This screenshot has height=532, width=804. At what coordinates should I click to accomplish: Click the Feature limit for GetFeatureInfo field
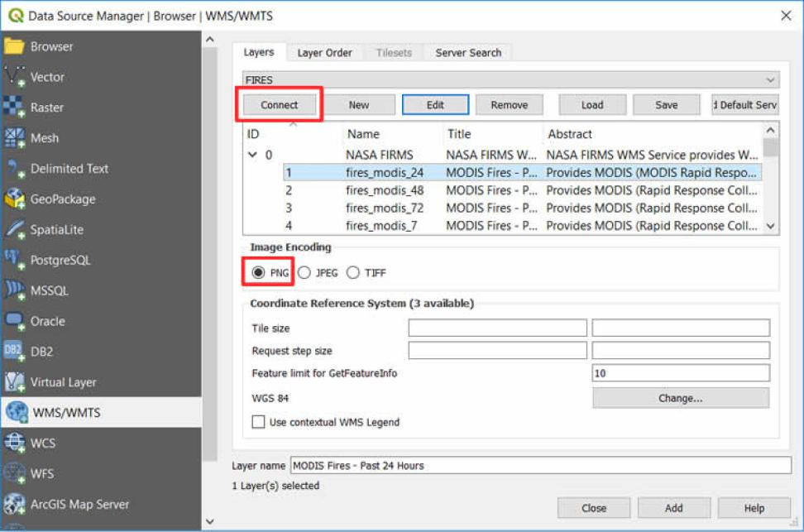(x=681, y=373)
